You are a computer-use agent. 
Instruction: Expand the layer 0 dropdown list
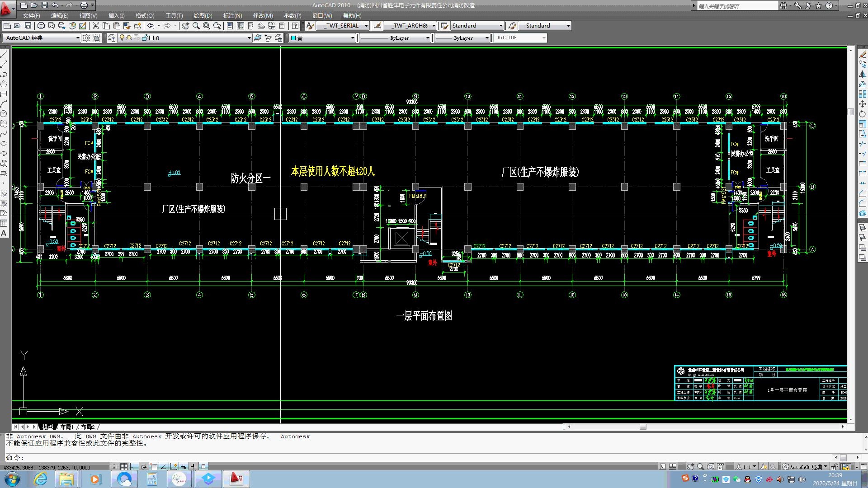[249, 38]
